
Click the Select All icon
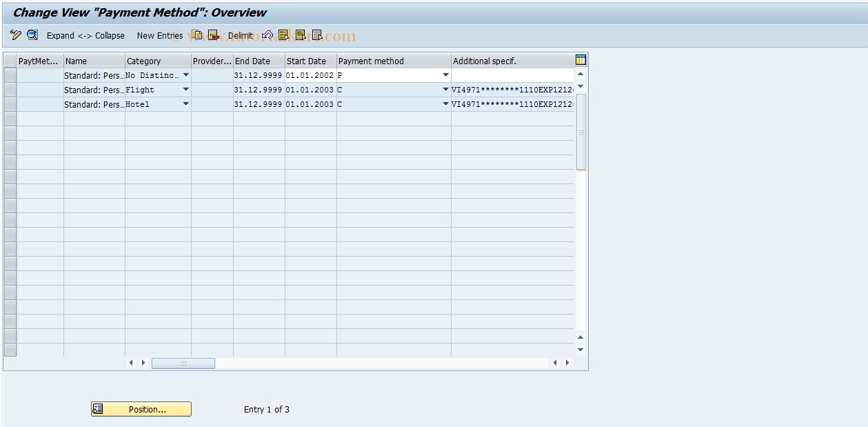click(x=284, y=34)
